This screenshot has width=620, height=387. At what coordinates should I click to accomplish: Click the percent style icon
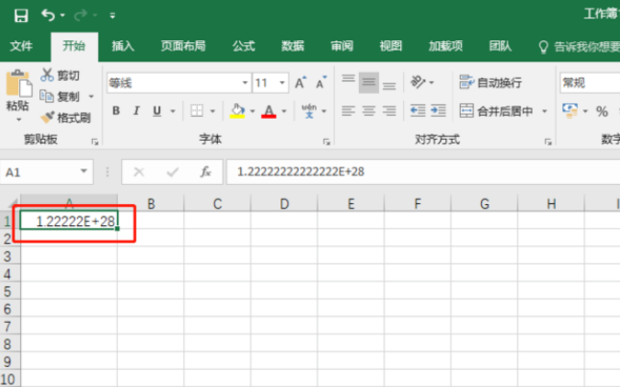click(x=602, y=111)
